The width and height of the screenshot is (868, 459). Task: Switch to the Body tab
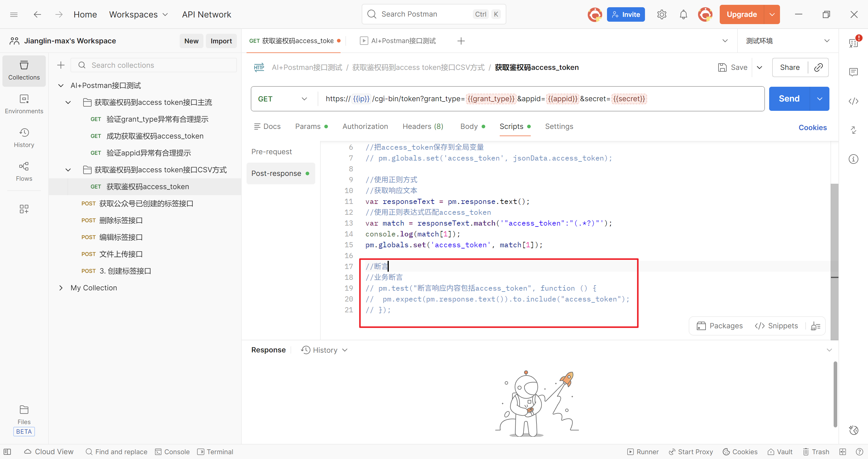pyautogui.click(x=472, y=126)
